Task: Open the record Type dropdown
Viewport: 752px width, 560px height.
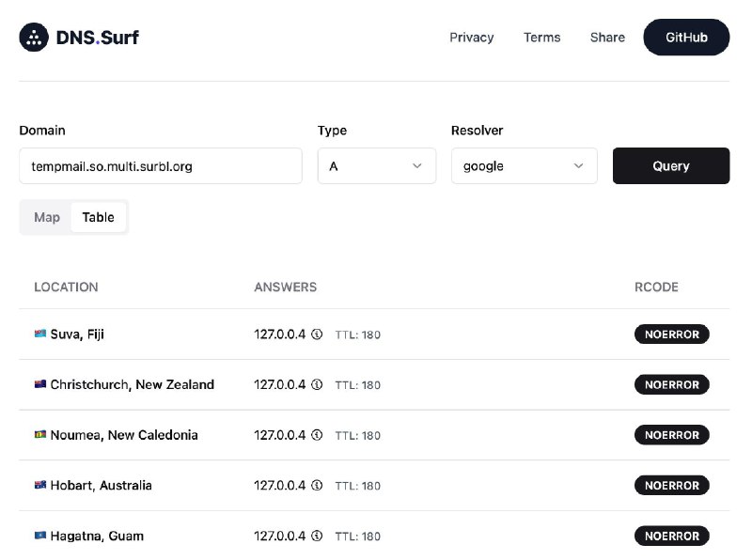Action: 376,166
